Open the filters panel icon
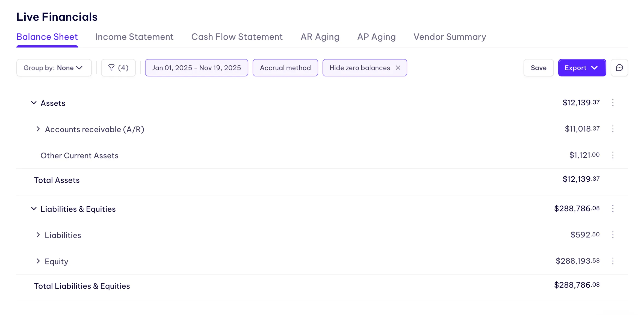The image size is (644, 315). (x=118, y=68)
